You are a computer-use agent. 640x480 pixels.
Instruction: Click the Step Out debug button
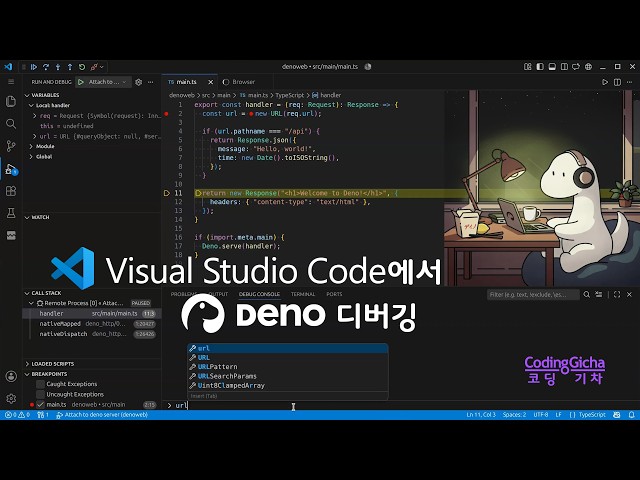tap(70, 67)
